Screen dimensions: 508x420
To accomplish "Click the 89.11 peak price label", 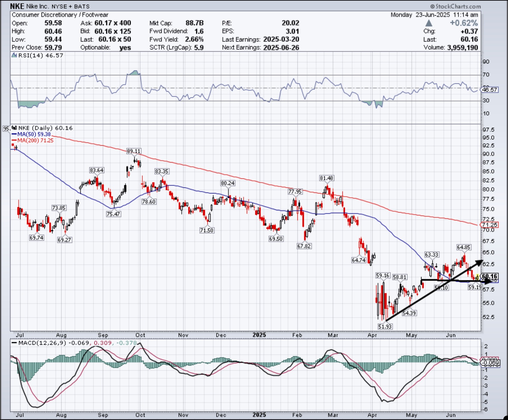I will coord(133,151).
